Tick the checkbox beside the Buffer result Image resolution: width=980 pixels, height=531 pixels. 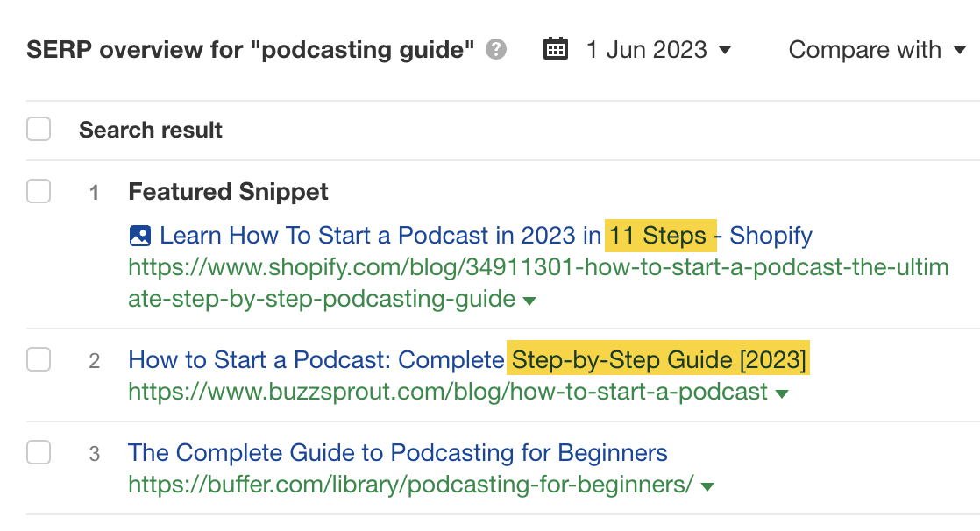click(39, 453)
